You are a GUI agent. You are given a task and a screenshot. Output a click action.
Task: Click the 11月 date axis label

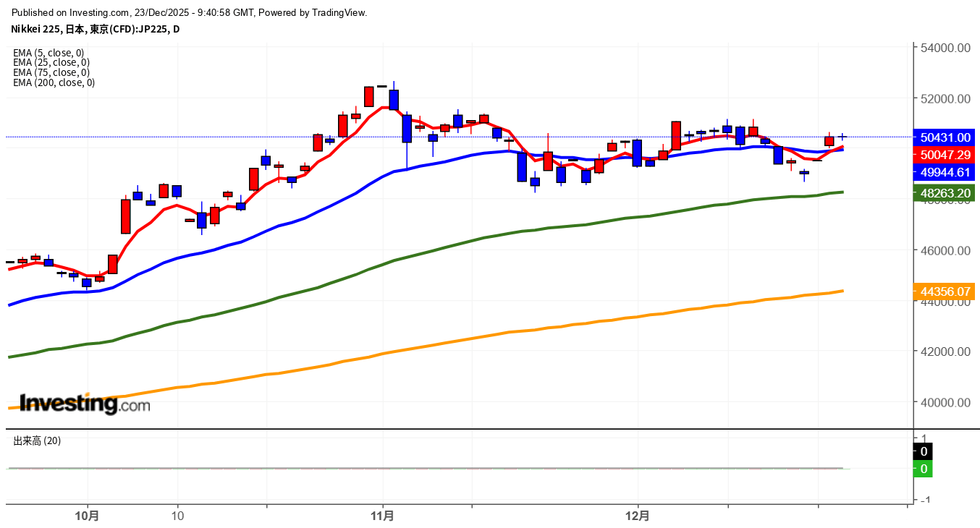pos(382,516)
